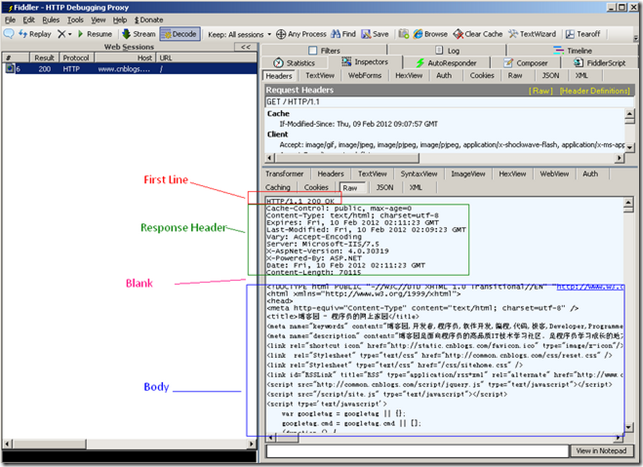
Task: Open the AutoResponder tab
Action: click(446, 63)
